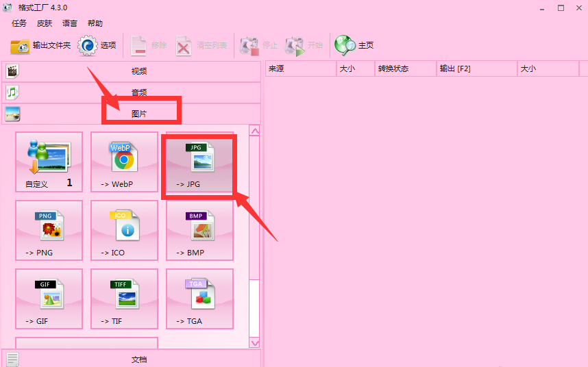Click the 大小 header after 输出 [F2]
Screen dimensions: 588x367
548,68
